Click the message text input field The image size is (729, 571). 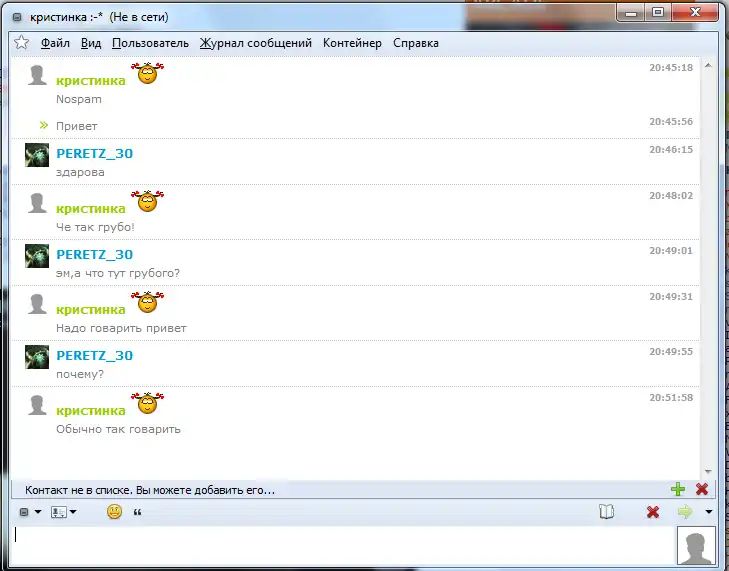click(x=340, y=546)
